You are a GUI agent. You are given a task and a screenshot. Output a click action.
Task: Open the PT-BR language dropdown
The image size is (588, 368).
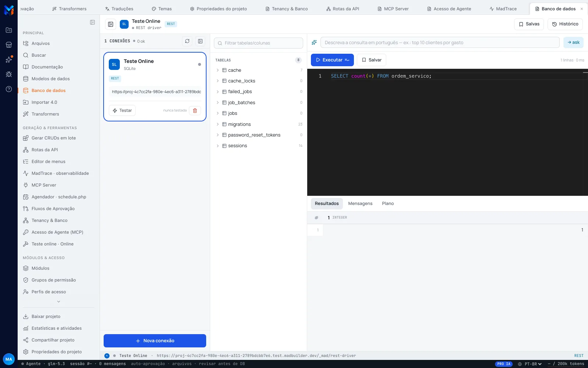pos(530,364)
